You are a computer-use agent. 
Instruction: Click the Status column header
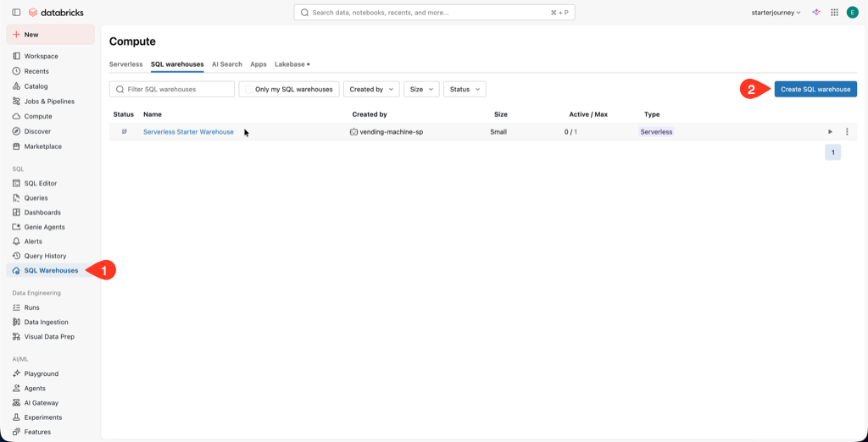coord(124,114)
